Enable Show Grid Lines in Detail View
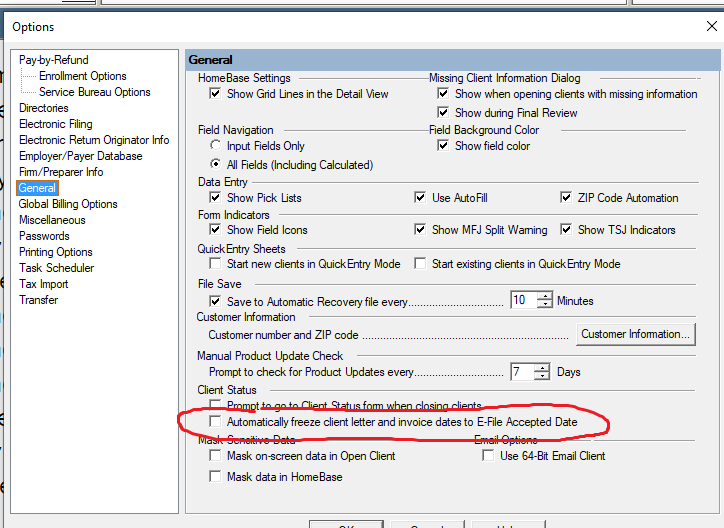This screenshot has height=528, width=724. click(215, 94)
